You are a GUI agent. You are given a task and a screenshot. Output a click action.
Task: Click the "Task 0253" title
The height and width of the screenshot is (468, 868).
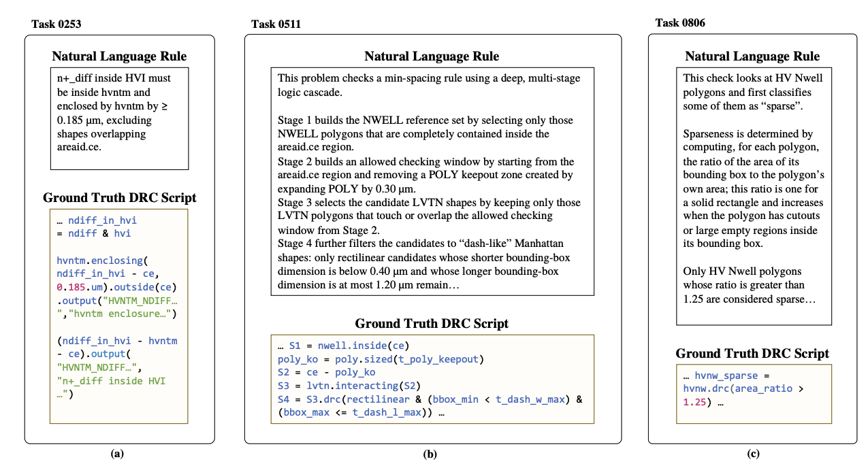[57, 24]
